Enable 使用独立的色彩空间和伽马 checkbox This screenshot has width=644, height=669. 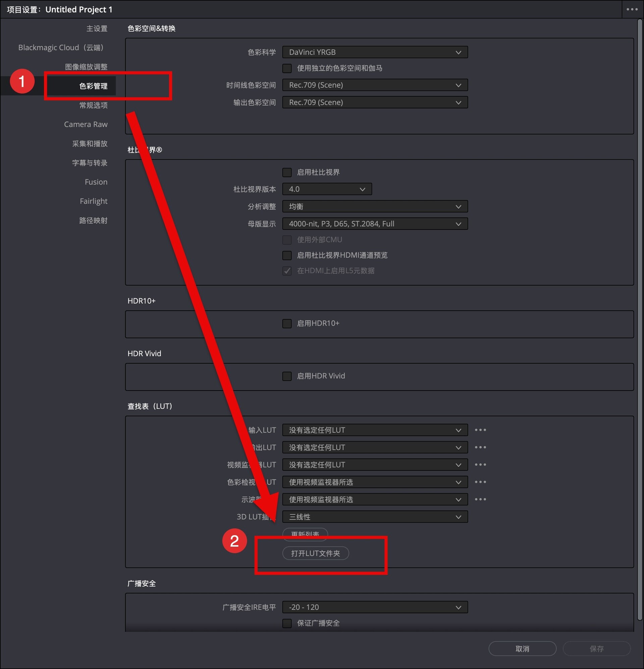tap(287, 68)
